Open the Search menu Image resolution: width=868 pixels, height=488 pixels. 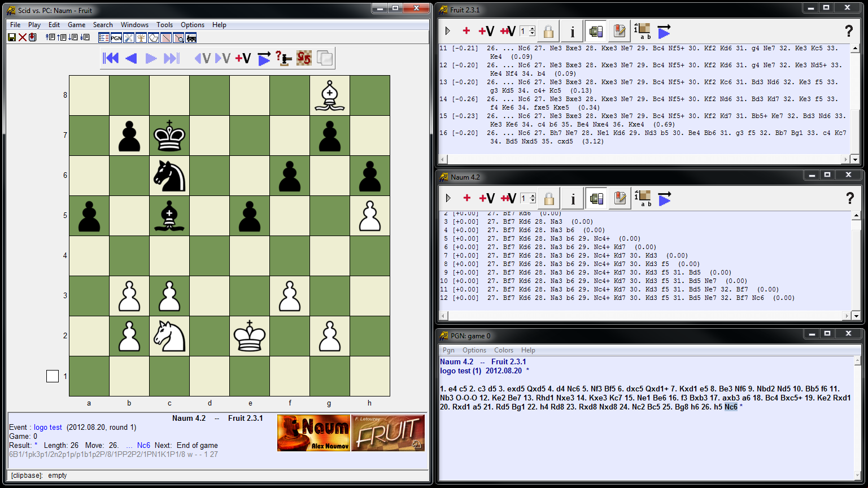[103, 25]
